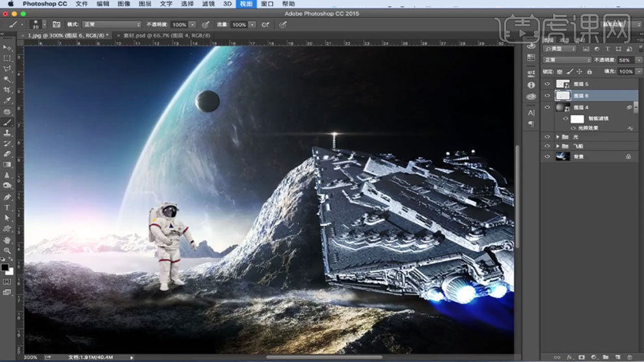Hide the 背景 layer
The width and height of the screenshot is (644, 362).
pos(547,157)
